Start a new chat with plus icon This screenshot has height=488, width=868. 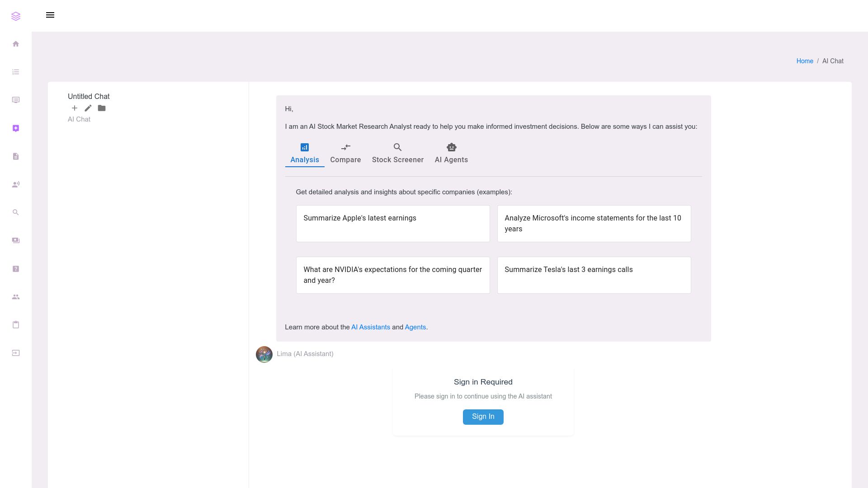pos(75,108)
